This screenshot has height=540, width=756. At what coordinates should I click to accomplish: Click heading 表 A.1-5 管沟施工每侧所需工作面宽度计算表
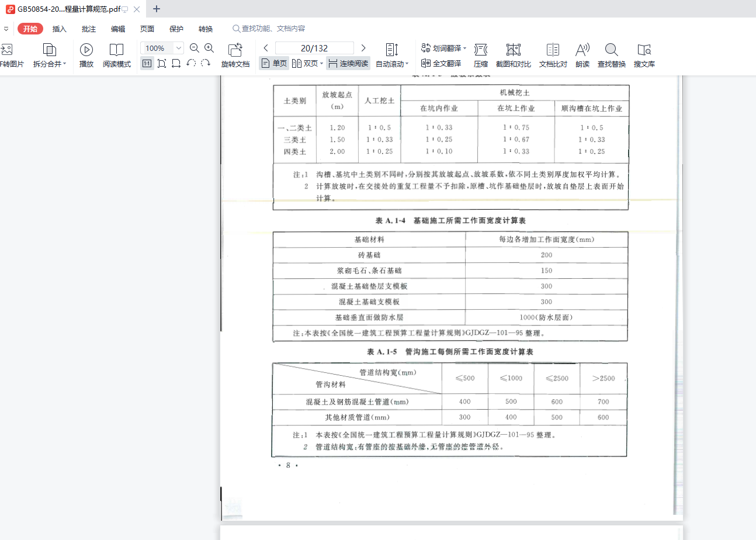click(450, 352)
